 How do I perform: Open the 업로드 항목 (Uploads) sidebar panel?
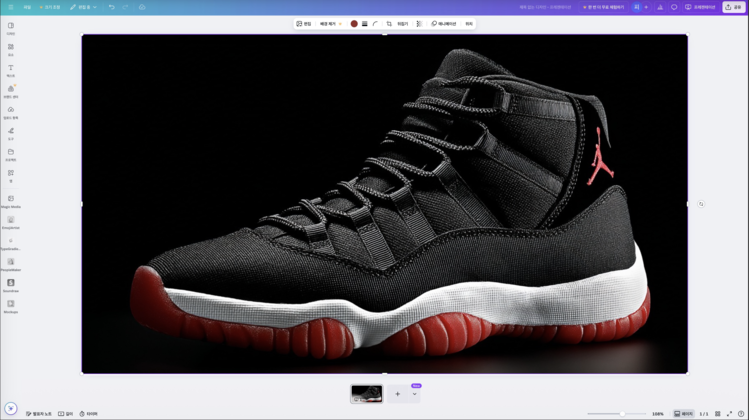(x=11, y=112)
